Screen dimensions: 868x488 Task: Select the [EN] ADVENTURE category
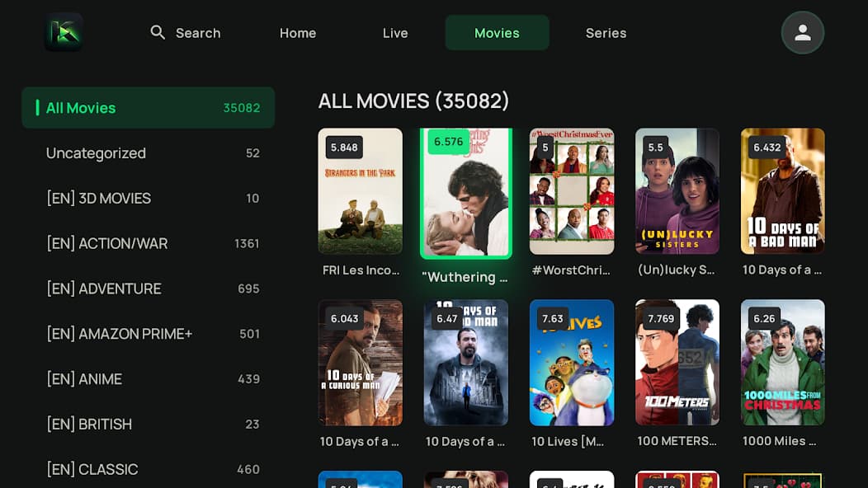tap(149, 289)
